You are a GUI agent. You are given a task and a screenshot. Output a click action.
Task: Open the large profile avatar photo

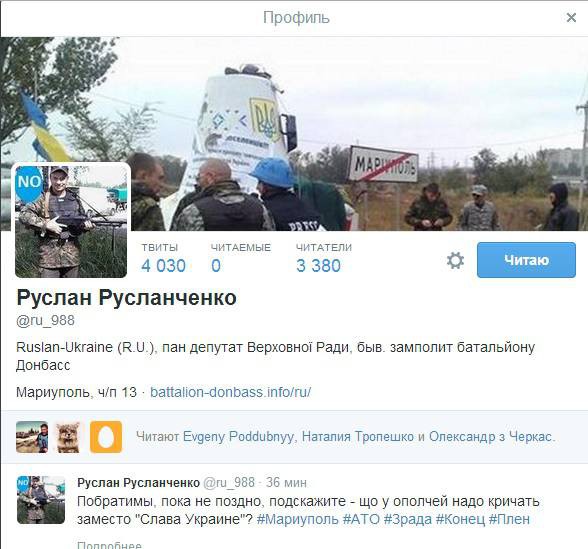(71, 220)
